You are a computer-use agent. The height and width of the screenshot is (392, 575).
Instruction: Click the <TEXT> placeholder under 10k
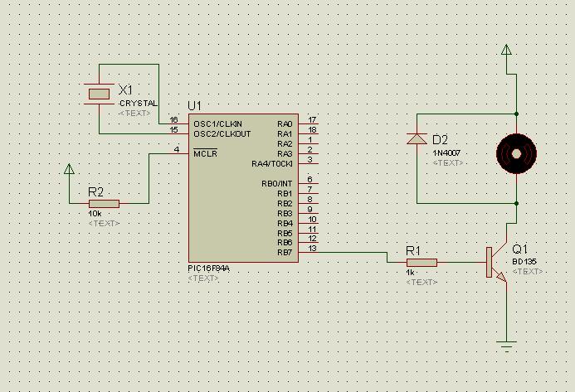click(x=105, y=223)
